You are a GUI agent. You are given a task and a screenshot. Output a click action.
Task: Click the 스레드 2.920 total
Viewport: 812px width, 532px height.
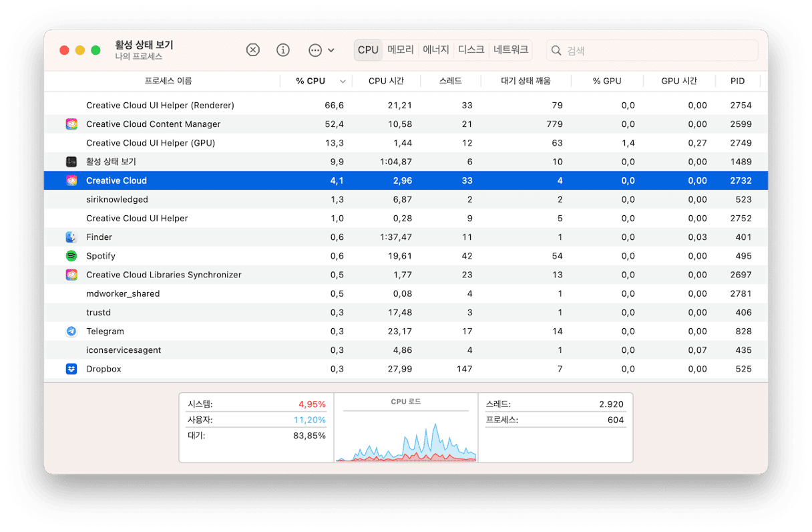[x=555, y=404]
